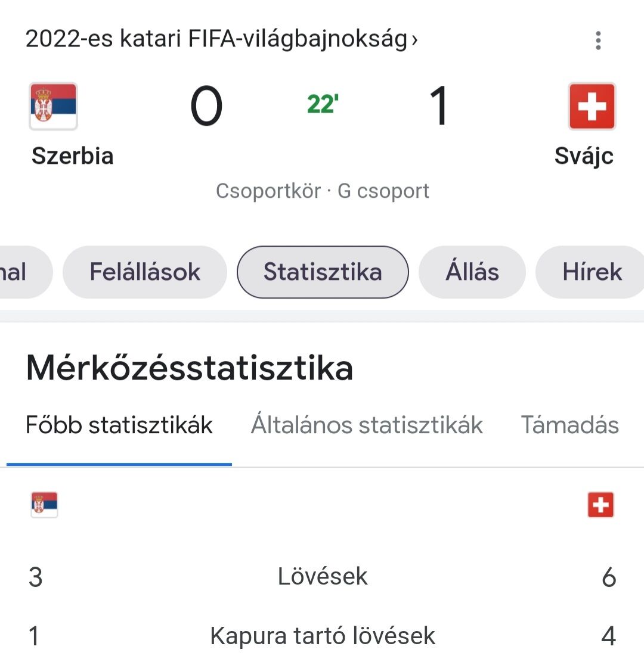Viewport: 644px width, 665px height.
Task: Open the 2022-es katari FIFA-világbajnokság link
Action: coord(216,39)
